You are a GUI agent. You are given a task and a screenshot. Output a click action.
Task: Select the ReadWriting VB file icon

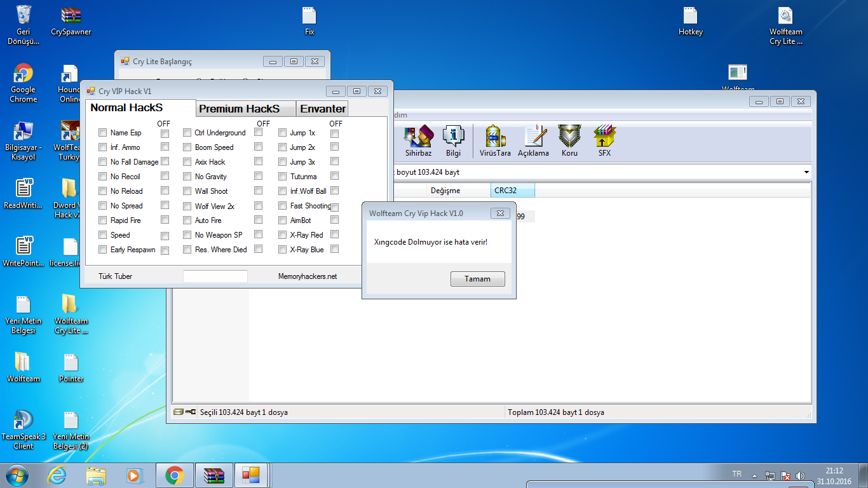click(24, 194)
